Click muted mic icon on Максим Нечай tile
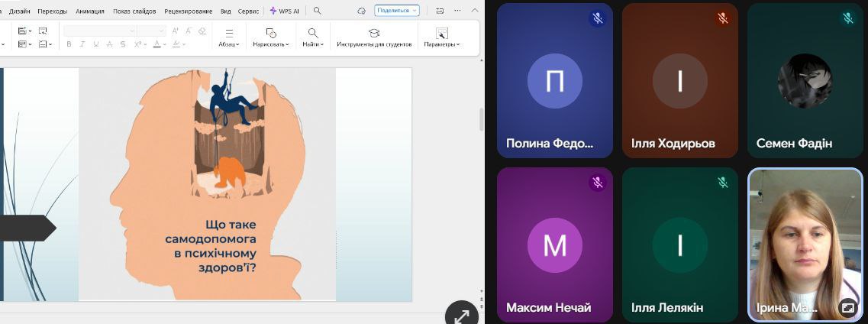 coord(597,182)
